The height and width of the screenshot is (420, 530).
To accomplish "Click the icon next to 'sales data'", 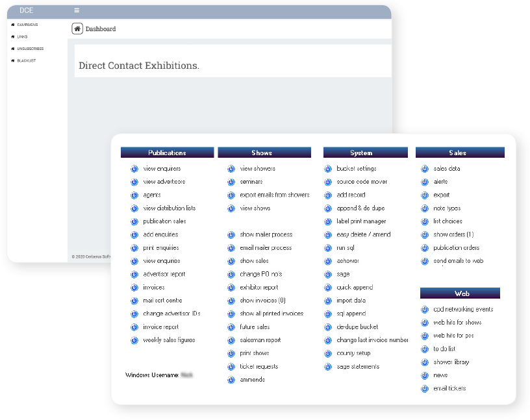I will [425, 168].
